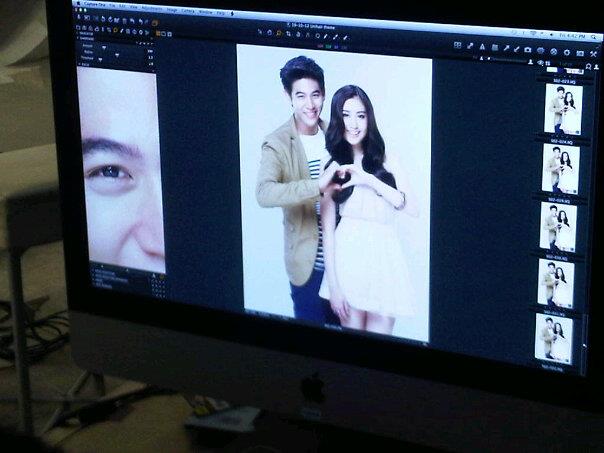Open the Window menu
This screenshot has height=453, width=604.
click(x=205, y=12)
